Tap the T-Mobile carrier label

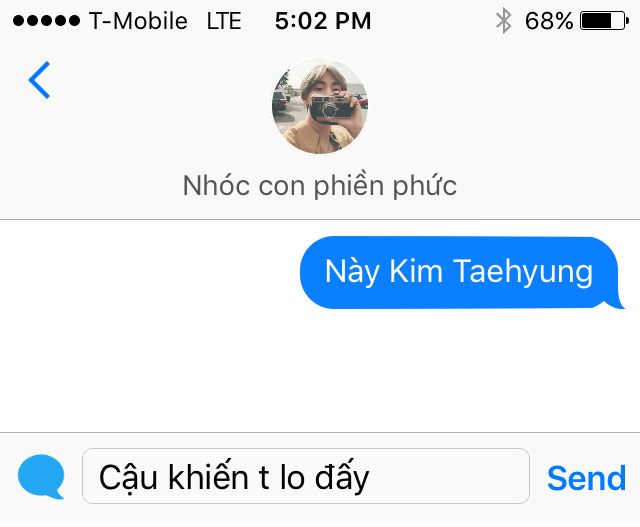(138, 21)
